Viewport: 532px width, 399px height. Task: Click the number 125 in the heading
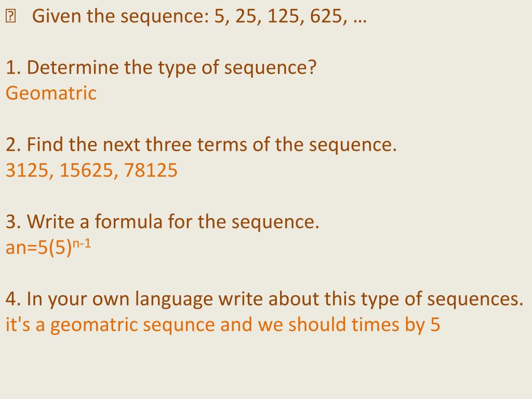pyautogui.click(x=283, y=16)
